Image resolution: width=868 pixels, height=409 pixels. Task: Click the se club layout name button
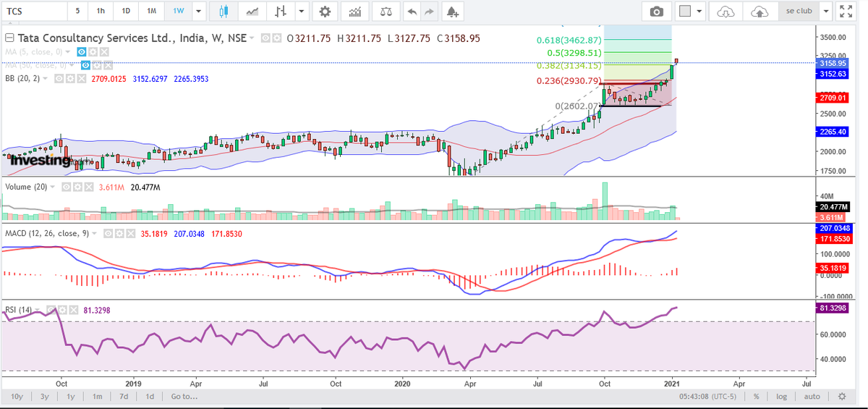pyautogui.click(x=799, y=12)
